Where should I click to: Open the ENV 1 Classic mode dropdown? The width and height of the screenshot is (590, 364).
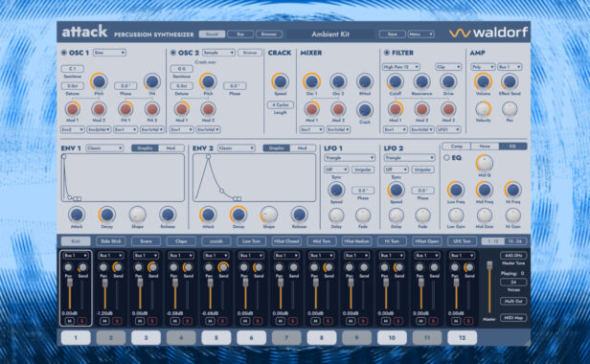[x=104, y=148]
